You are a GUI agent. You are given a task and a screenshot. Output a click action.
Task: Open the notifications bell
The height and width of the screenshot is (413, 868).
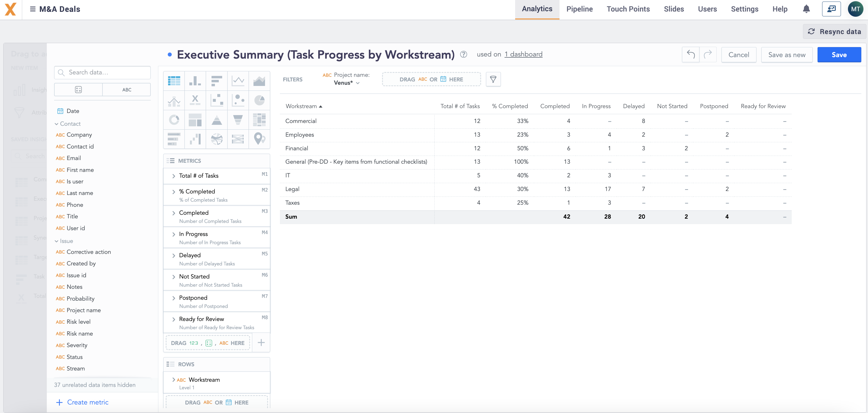tap(806, 9)
